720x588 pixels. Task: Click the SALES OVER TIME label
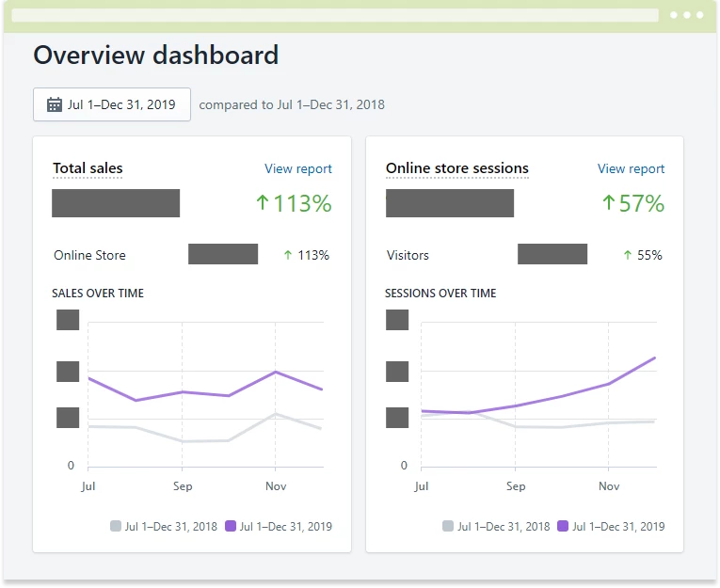pos(98,294)
